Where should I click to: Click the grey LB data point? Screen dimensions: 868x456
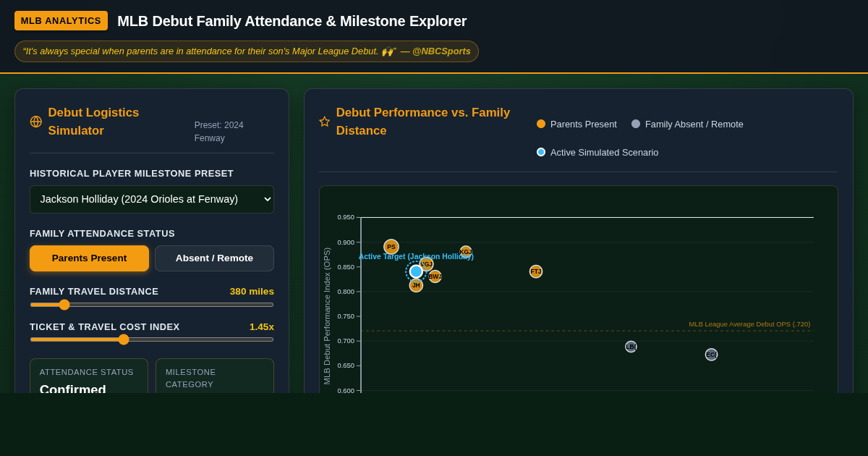631,347
